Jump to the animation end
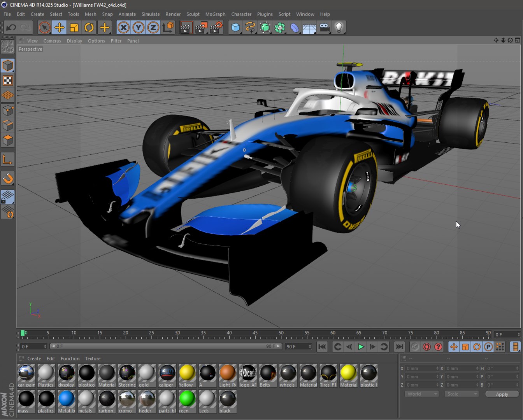This screenshot has height=420, width=523. [x=399, y=346]
